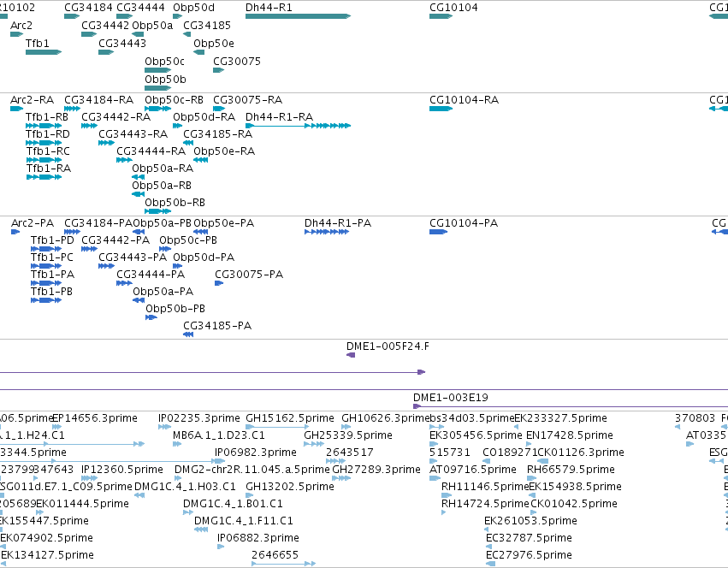
Task: Select the CG34444-RA transcript label
Action: pyautogui.click(x=151, y=151)
